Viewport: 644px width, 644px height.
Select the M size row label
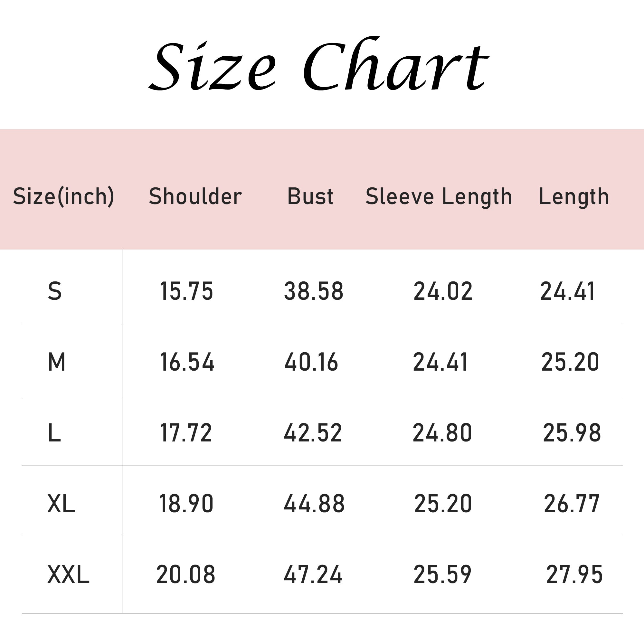56,362
